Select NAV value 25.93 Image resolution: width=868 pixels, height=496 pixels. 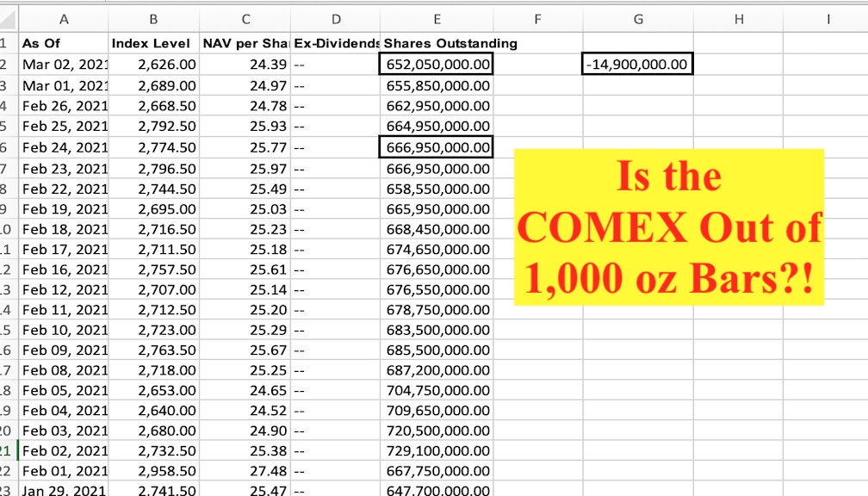(x=245, y=127)
